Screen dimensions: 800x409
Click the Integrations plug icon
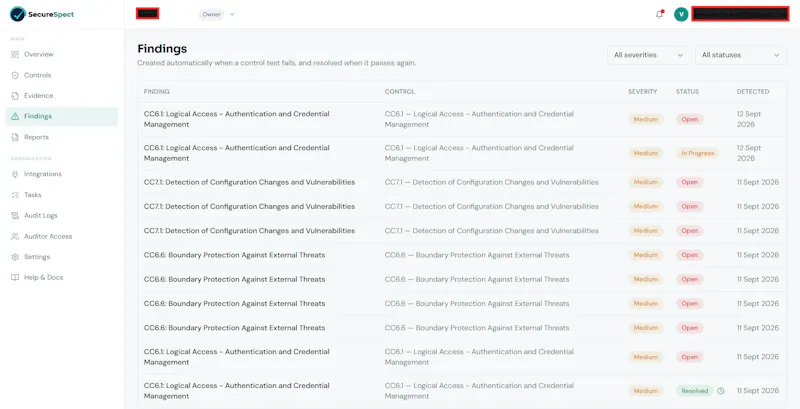(15, 174)
